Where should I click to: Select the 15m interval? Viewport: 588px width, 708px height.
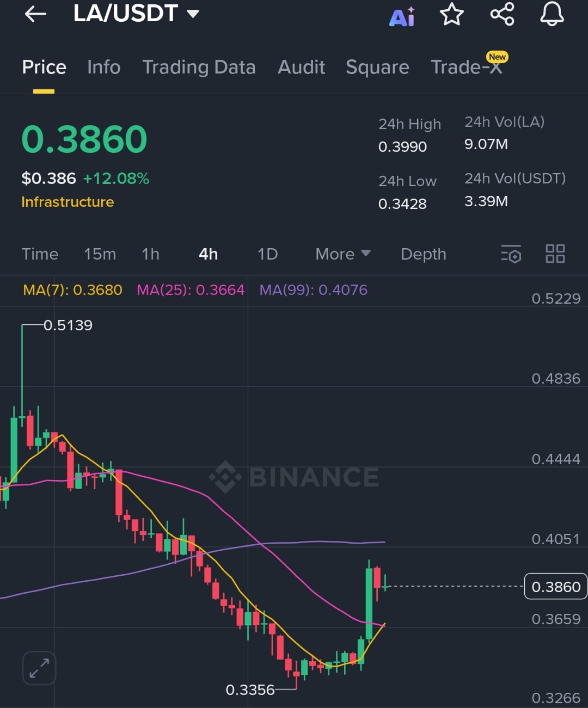tap(100, 254)
